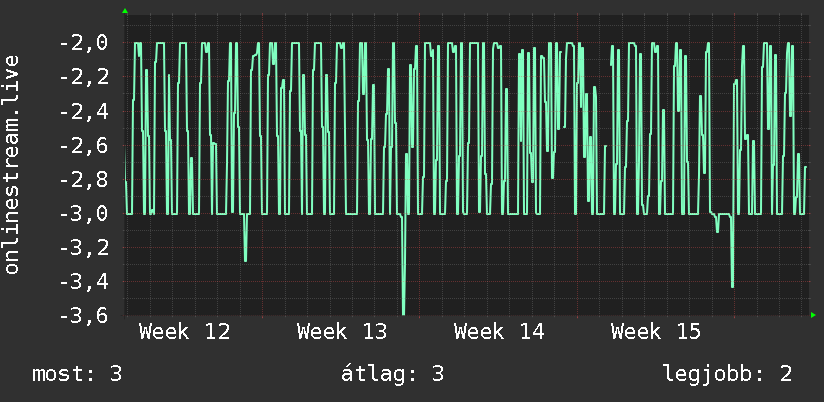The width and height of the screenshot is (824, 402).
Task: Click the green arrow at y-axis top
Action: pyautogui.click(x=125, y=11)
